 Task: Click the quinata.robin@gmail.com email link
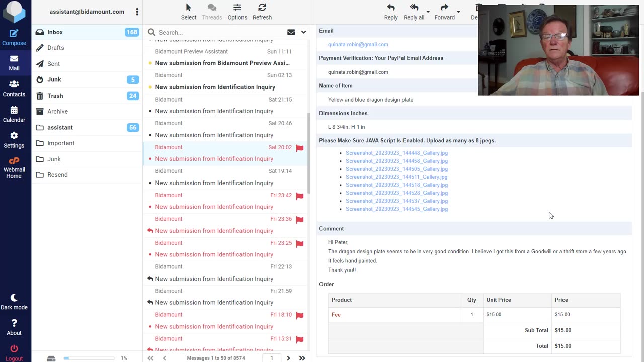pos(358,44)
